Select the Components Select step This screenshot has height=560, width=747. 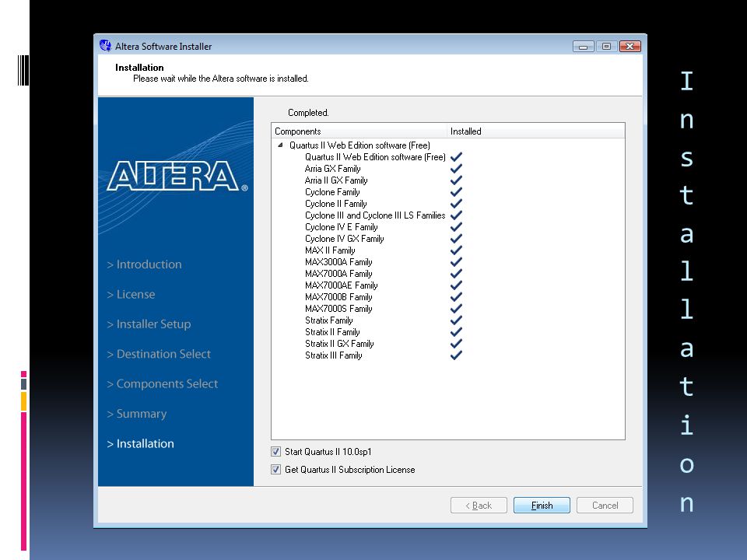[x=163, y=383]
